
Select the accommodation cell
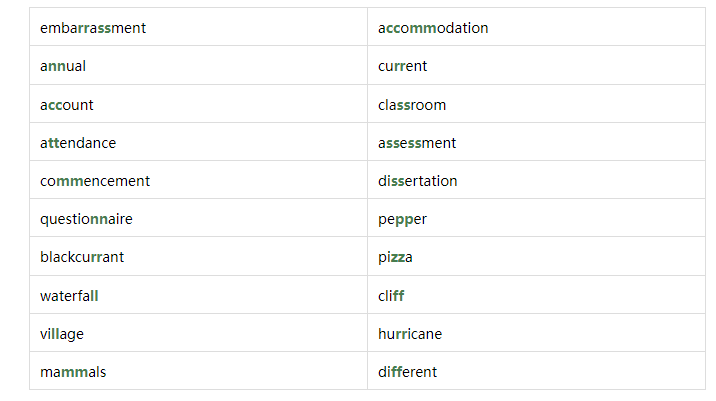537,26
